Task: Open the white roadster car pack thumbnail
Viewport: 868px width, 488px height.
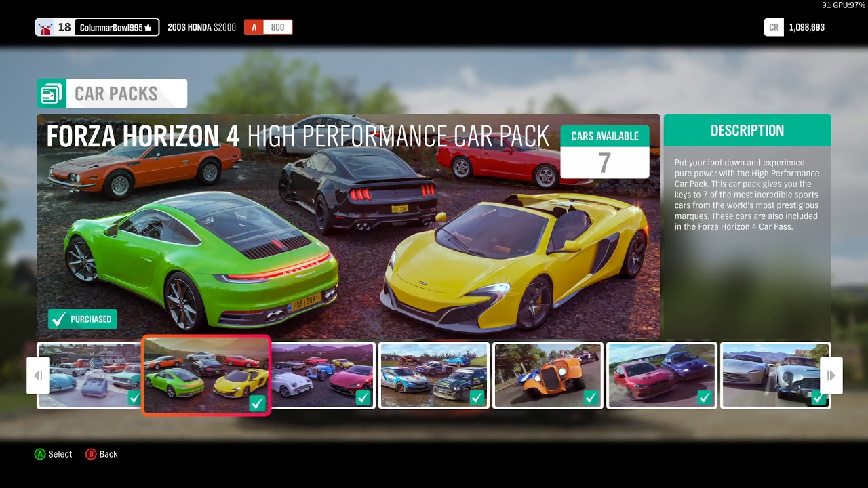Action: 322,375
